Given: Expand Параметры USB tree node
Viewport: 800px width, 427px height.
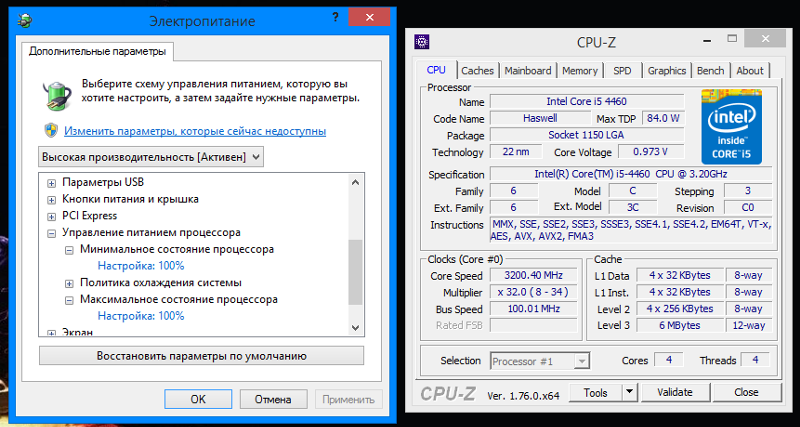Looking at the screenshot, I should click(x=52, y=183).
